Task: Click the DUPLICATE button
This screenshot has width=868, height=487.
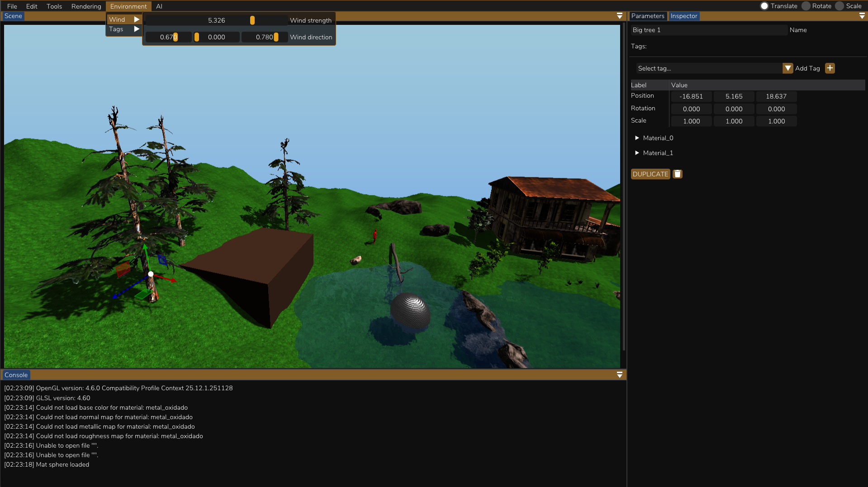Action: point(650,174)
